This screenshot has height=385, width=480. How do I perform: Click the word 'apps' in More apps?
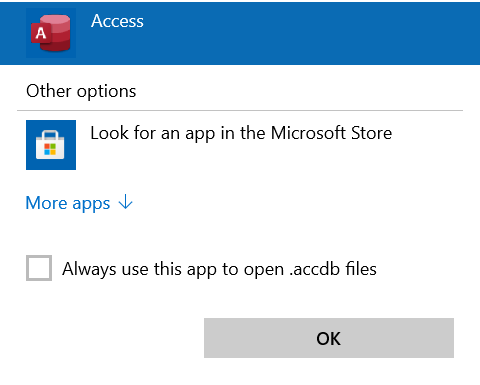(x=91, y=204)
